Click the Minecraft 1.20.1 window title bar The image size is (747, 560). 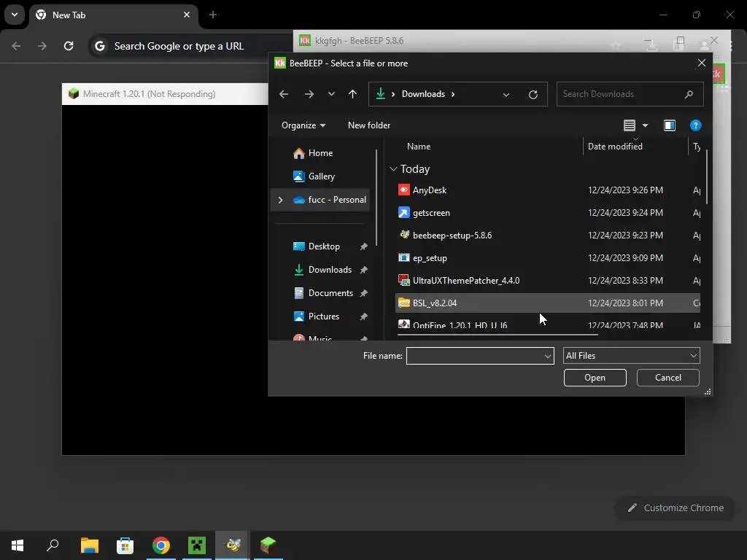165,94
